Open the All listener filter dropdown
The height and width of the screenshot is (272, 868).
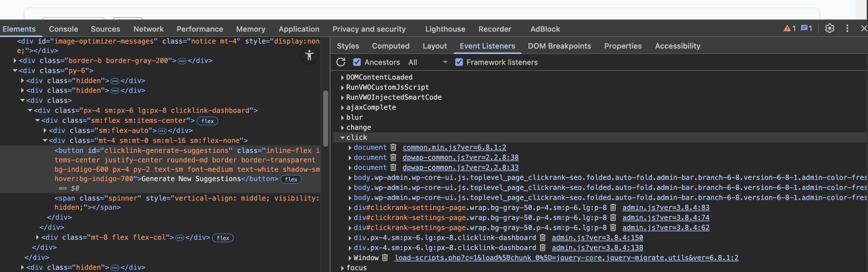point(428,62)
